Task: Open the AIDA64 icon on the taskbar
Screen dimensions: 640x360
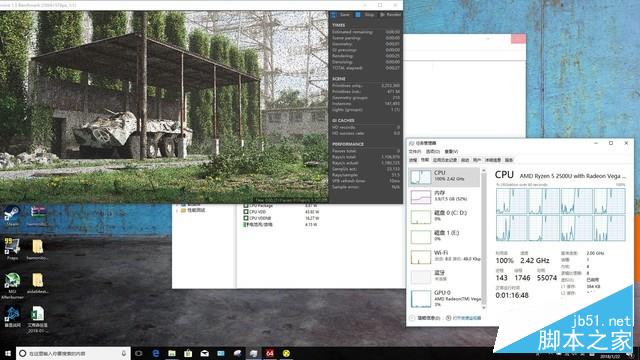Action: coord(270,353)
